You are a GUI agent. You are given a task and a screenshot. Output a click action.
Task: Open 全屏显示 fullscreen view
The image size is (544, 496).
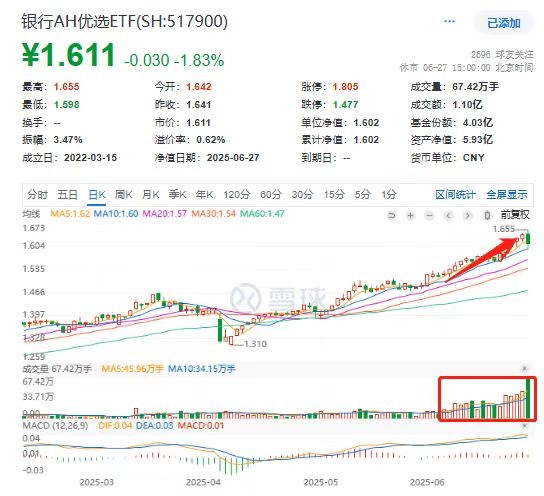tap(507, 195)
